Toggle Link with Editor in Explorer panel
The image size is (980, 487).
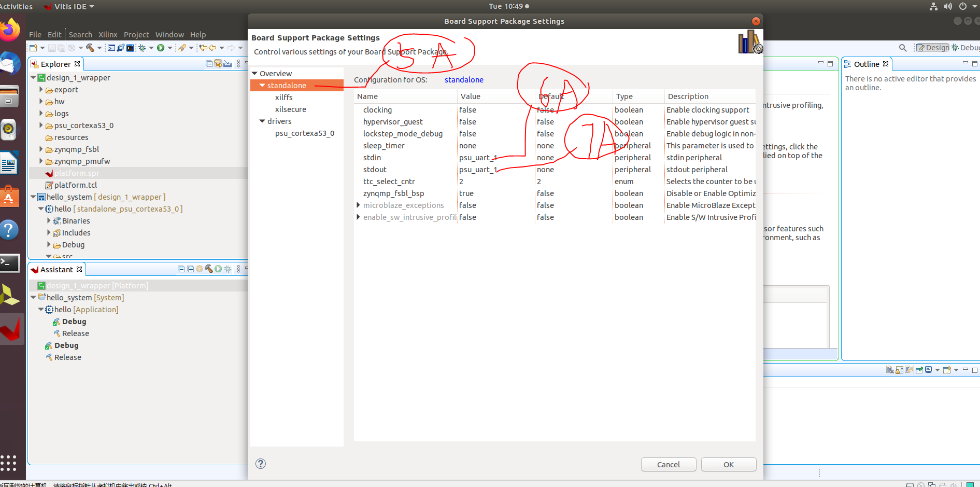click(x=218, y=64)
